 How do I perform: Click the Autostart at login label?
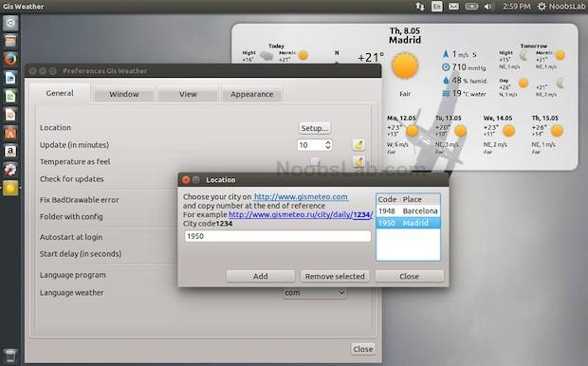click(71, 237)
